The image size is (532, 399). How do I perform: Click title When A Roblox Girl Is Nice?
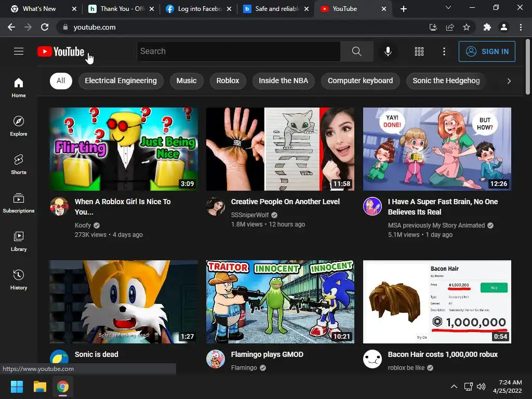123,207
